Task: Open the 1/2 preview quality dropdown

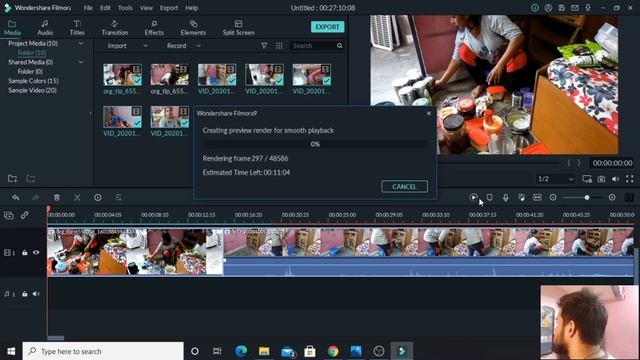Action: 556,179
